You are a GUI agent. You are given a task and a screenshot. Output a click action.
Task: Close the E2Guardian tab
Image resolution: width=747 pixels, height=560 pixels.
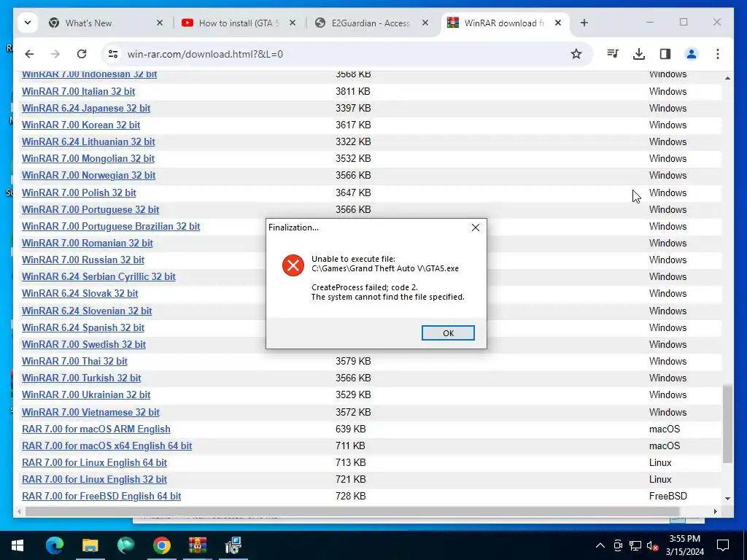point(425,23)
